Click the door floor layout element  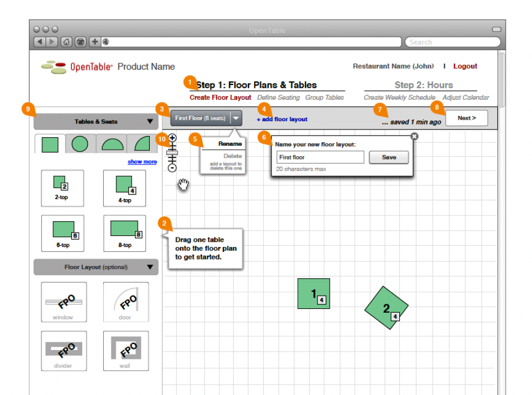[x=125, y=302]
